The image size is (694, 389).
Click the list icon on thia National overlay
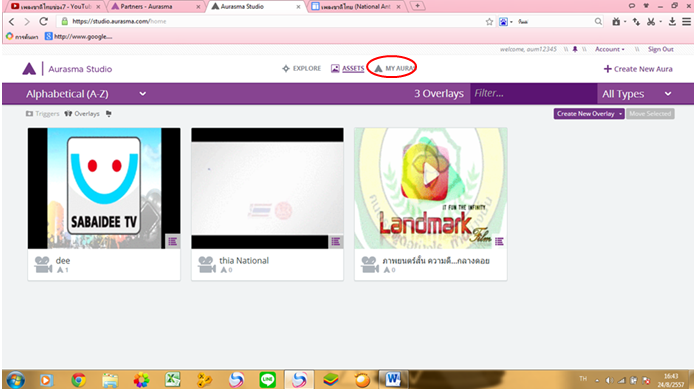pos(336,241)
